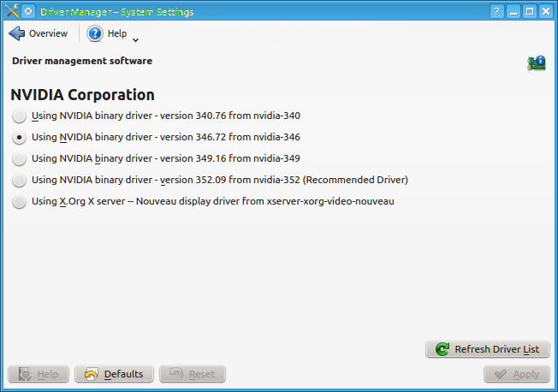Restore settings with Defaults button
This screenshot has width=558, height=392.
pos(114,374)
